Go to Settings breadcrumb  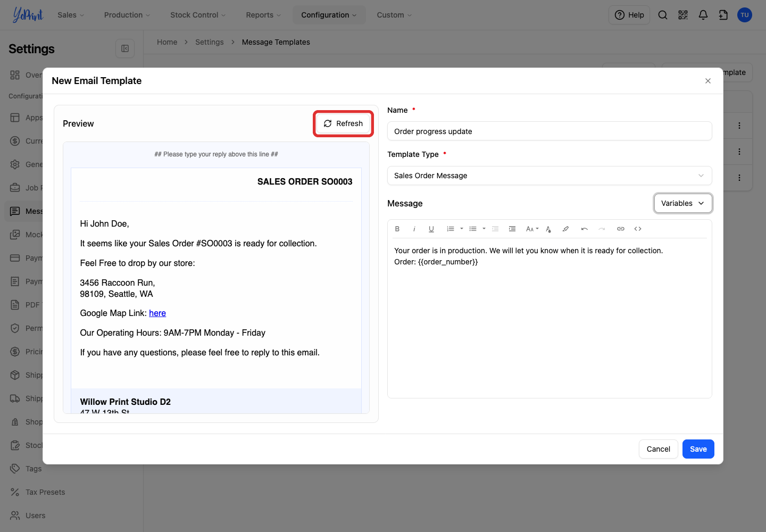click(x=210, y=42)
